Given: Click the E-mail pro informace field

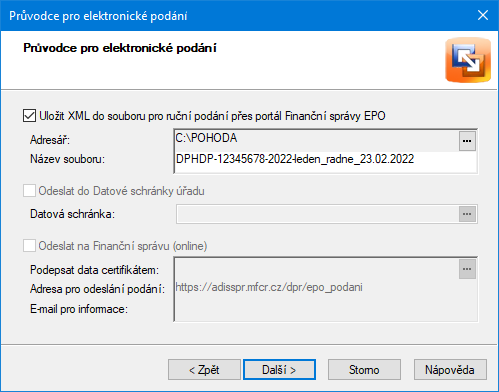Looking at the screenshot, I should coord(326,309).
